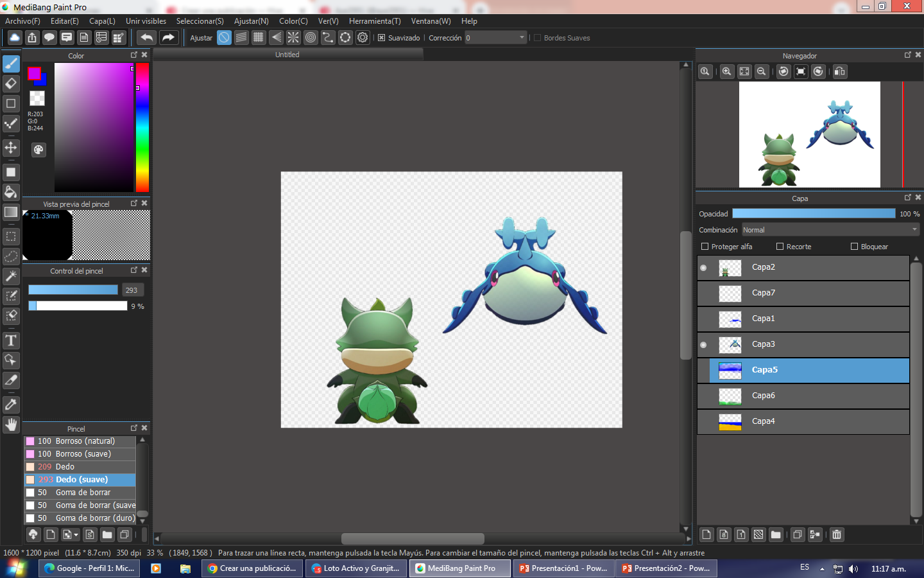
Task: Toggle visibility of the Capa1 layer
Action: pyautogui.click(x=703, y=319)
